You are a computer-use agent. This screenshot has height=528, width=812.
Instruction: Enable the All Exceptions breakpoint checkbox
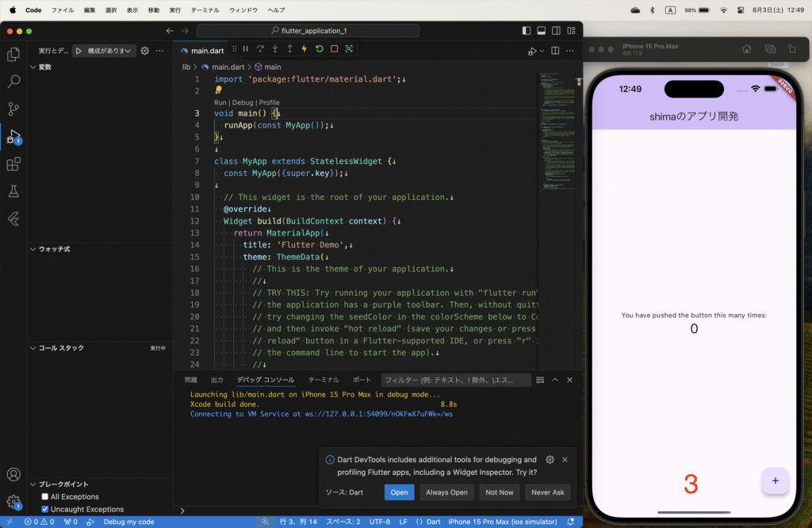[x=45, y=496]
